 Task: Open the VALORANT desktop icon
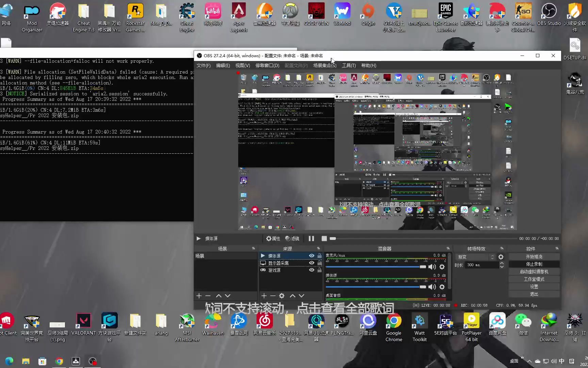[x=83, y=324]
